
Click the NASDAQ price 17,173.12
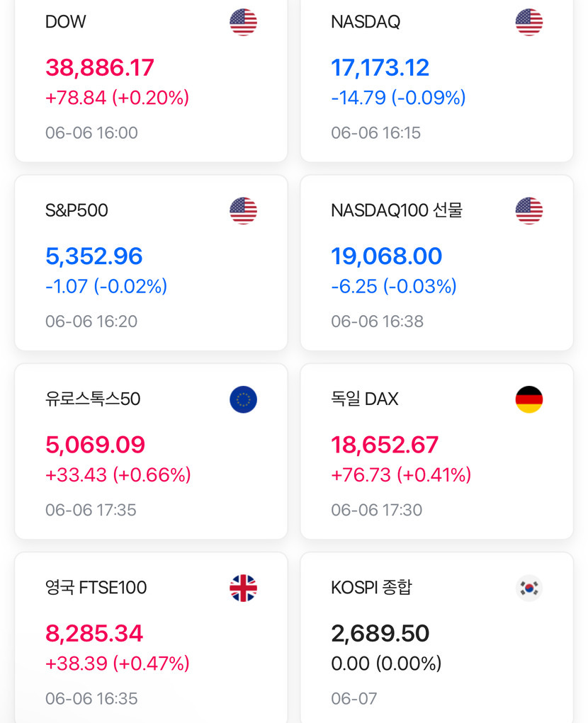[380, 67]
